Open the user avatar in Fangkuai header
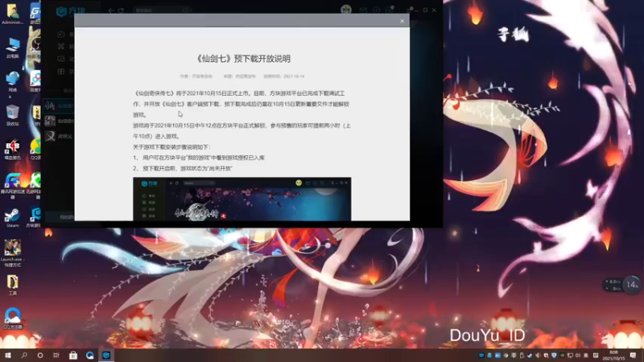 346,10
